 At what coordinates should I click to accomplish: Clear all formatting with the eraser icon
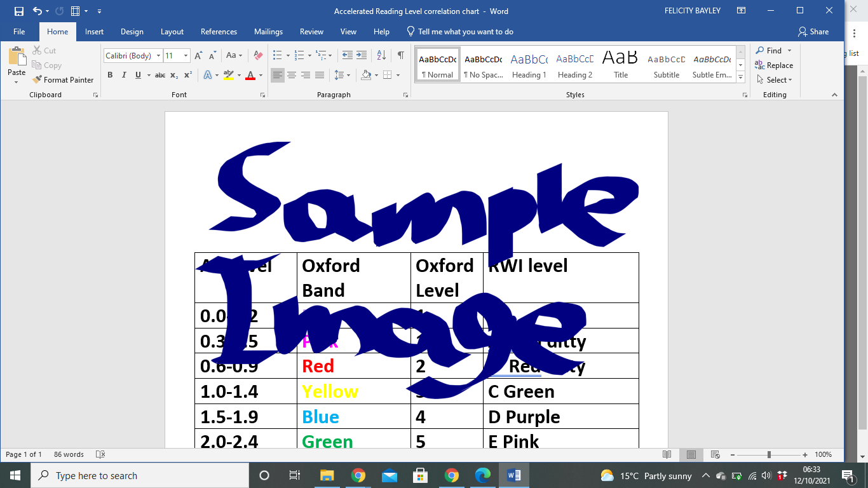click(257, 56)
